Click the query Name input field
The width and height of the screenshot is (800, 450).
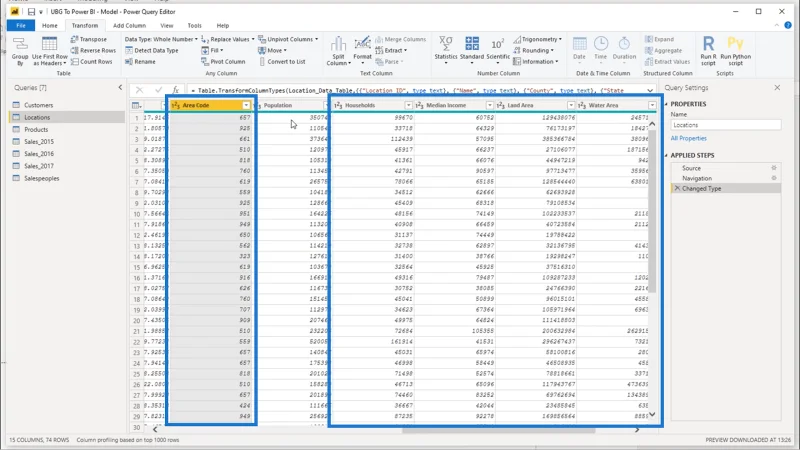click(x=726, y=125)
